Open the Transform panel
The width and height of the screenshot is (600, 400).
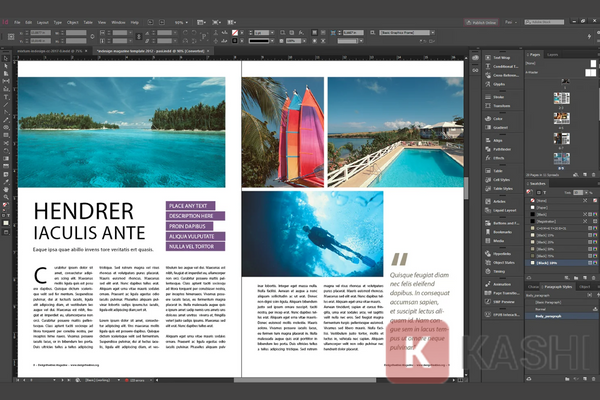[502, 106]
